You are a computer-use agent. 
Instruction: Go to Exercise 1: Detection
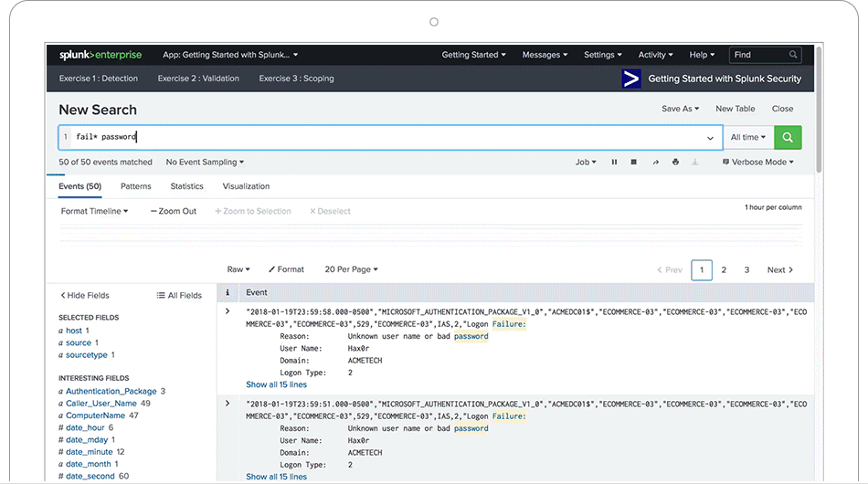[99, 79]
